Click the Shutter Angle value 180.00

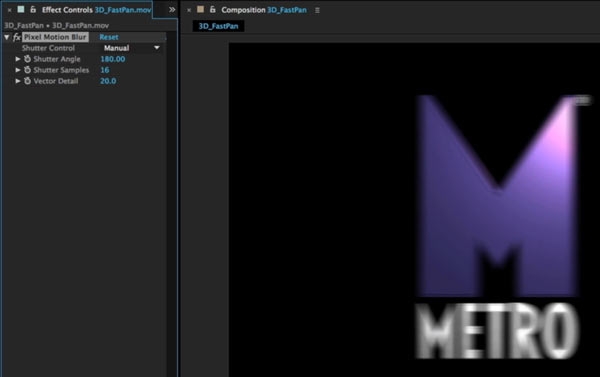click(x=112, y=59)
